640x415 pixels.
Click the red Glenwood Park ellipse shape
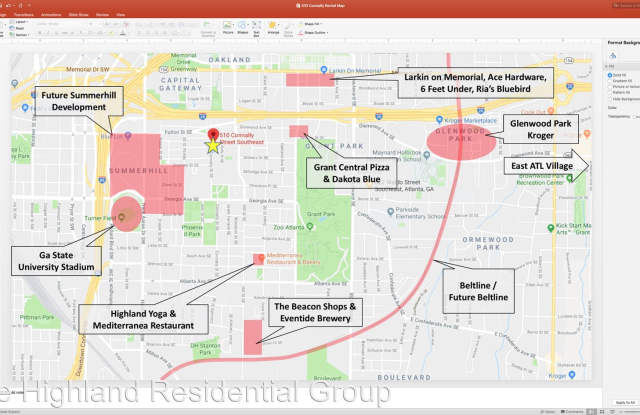[x=461, y=142]
